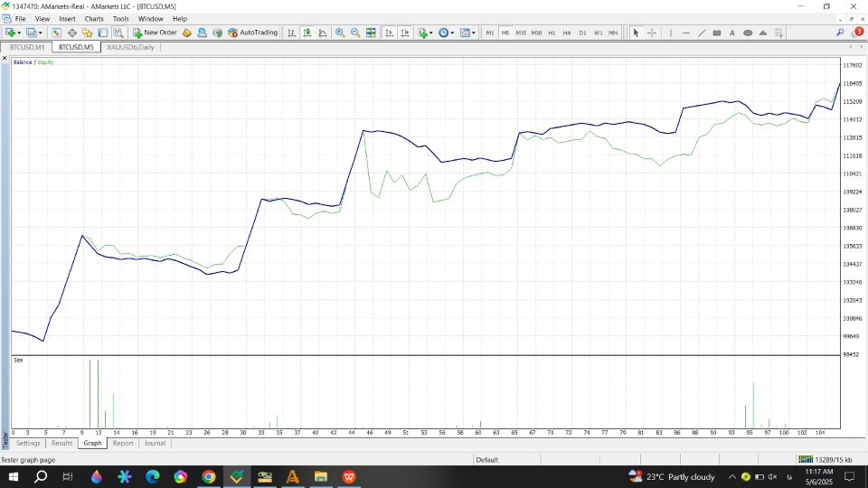Select the triangle arrow shape tool
868x488 pixels.
(x=763, y=33)
